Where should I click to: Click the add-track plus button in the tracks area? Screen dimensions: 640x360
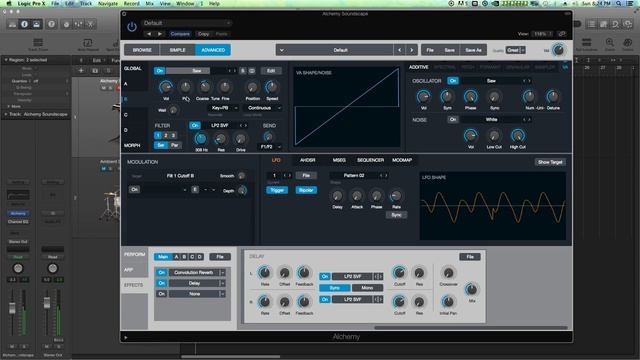click(81, 71)
